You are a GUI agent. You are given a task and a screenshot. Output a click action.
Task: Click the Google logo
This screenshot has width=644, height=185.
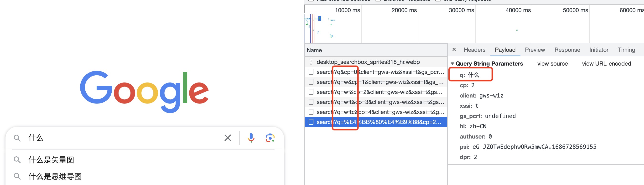tap(144, 92)
